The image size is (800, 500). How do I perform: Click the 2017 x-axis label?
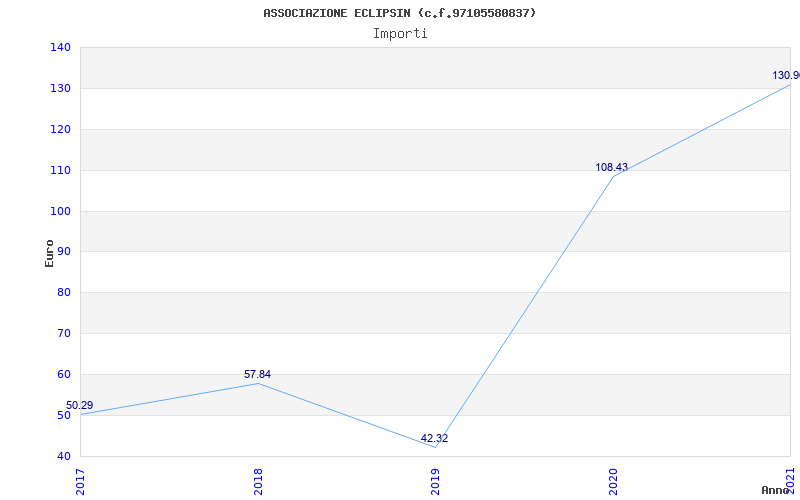coord(80,482)
